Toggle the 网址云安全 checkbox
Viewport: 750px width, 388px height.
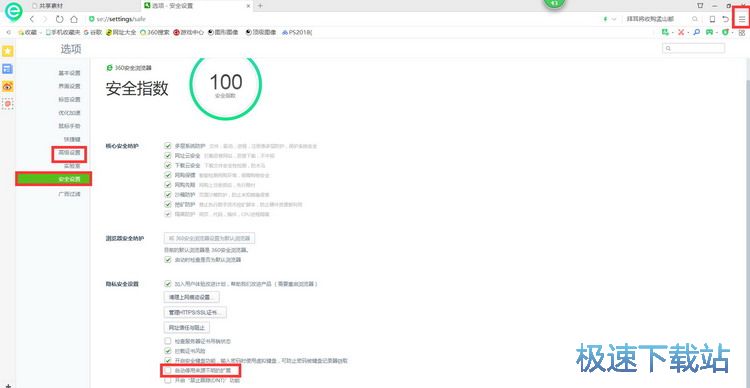167,155
